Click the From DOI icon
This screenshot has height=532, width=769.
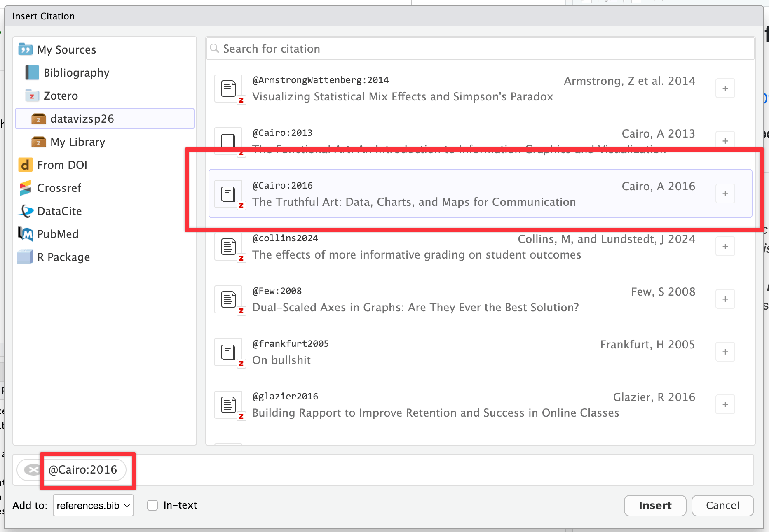pyautogui.click(x=26, y=165)
